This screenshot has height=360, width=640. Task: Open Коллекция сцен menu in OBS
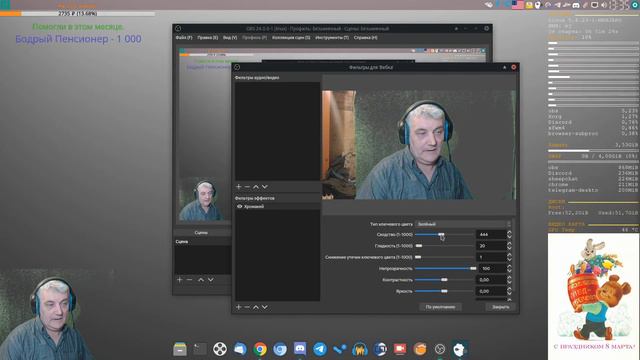(x=291, y=38)
